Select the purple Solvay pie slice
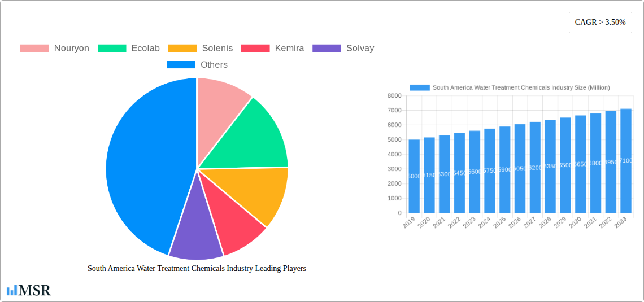 [195, 240]
